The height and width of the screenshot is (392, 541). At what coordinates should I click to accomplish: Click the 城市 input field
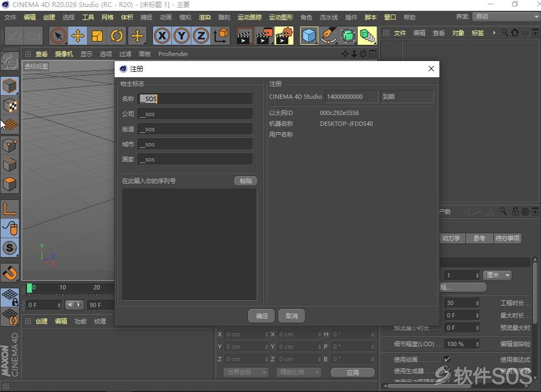click(195, 144)
